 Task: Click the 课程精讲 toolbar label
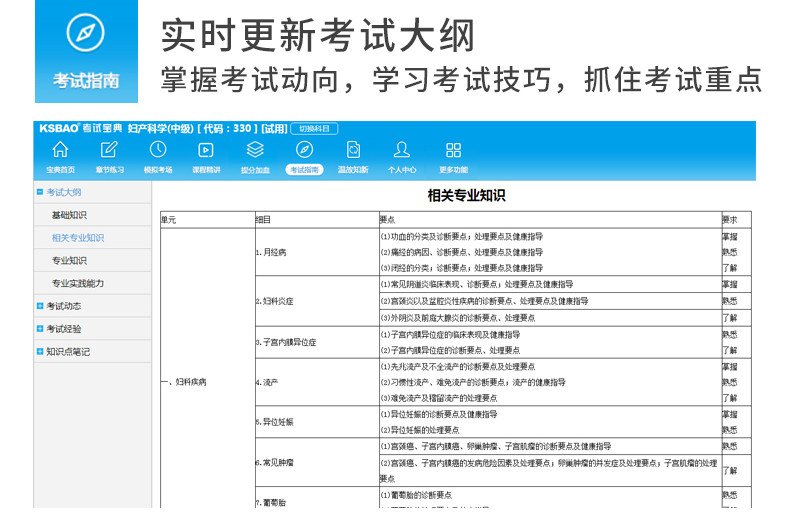tap(206, 170)
